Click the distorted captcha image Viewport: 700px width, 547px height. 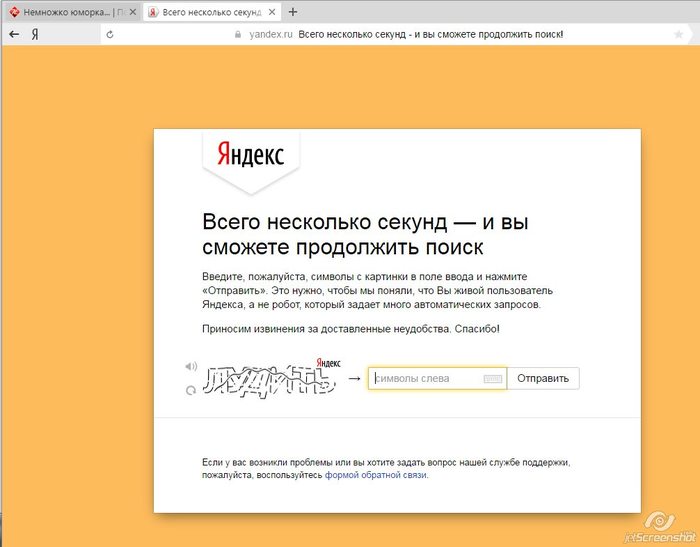click(269, 382)
